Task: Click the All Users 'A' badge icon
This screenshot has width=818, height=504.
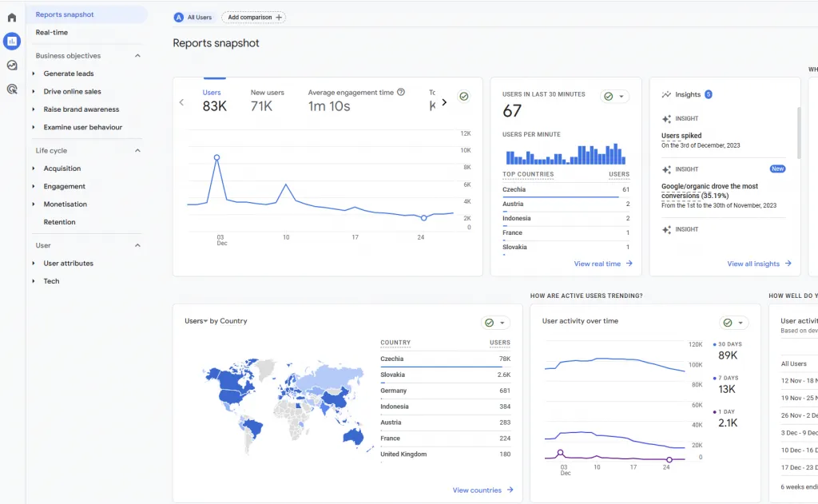Action: [x=178, y=18]
